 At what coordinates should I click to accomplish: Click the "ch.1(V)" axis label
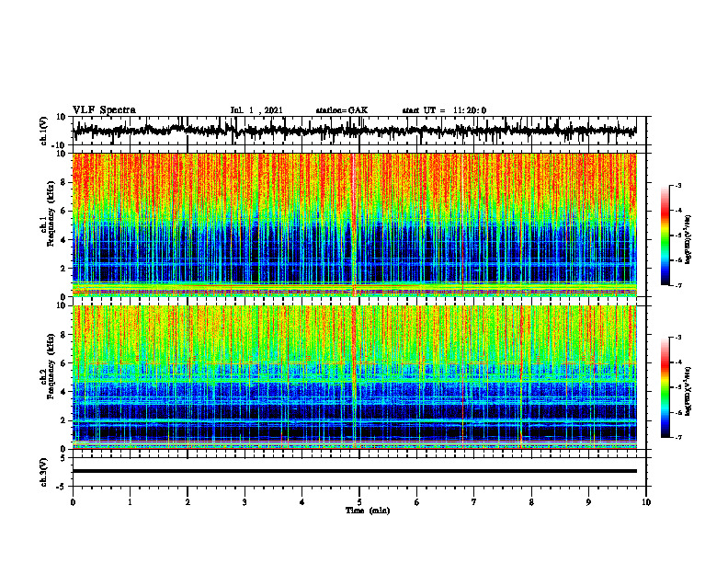click(44, 131)
